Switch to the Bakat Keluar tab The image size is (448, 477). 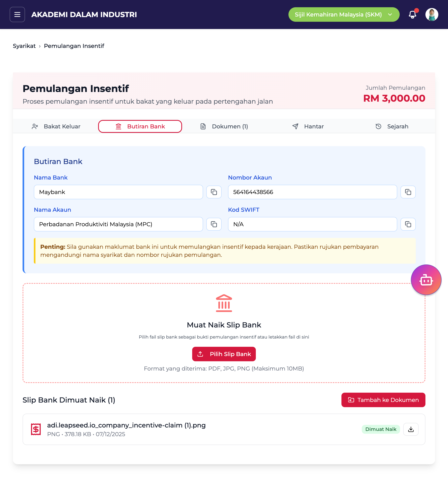pyautogui.click(x=56, y=126)
